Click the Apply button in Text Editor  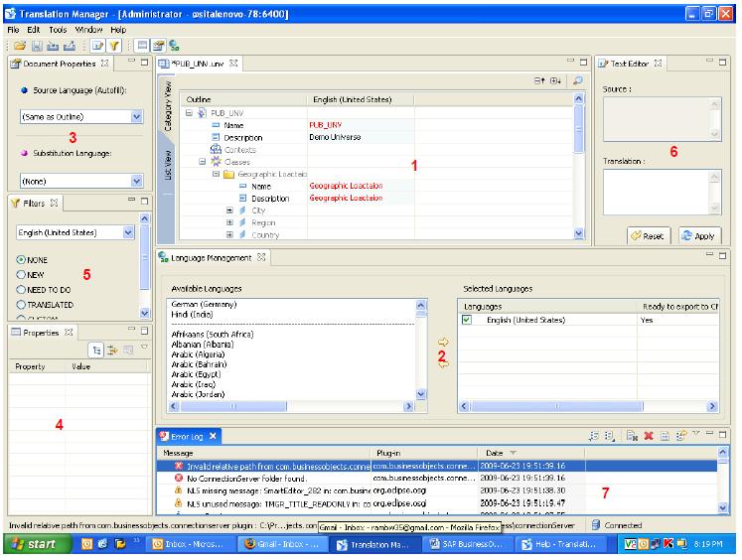700,236
